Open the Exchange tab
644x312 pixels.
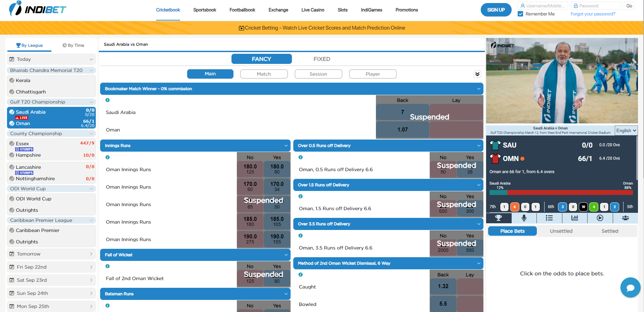point(278,10)
